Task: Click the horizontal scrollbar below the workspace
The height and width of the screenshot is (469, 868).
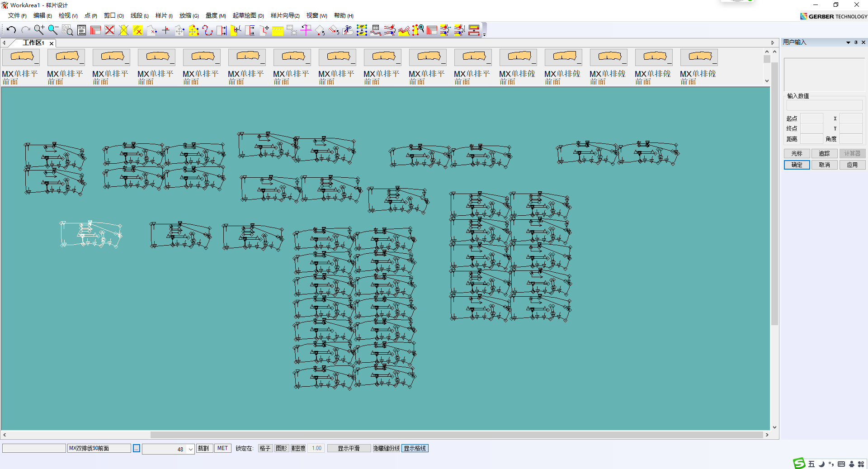Action: [457, 435]
